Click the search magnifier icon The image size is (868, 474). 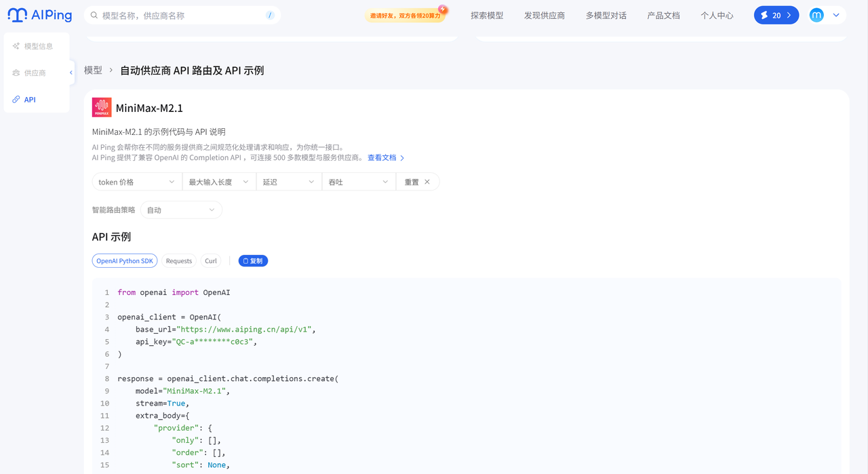pos(94,16)
